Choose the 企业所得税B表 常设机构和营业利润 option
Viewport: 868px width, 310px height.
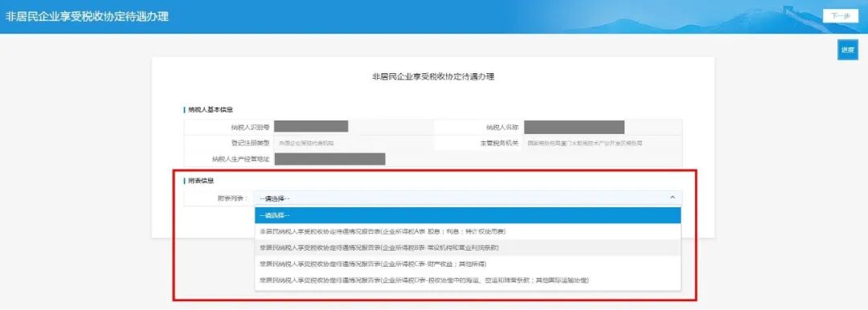[467, 247]
